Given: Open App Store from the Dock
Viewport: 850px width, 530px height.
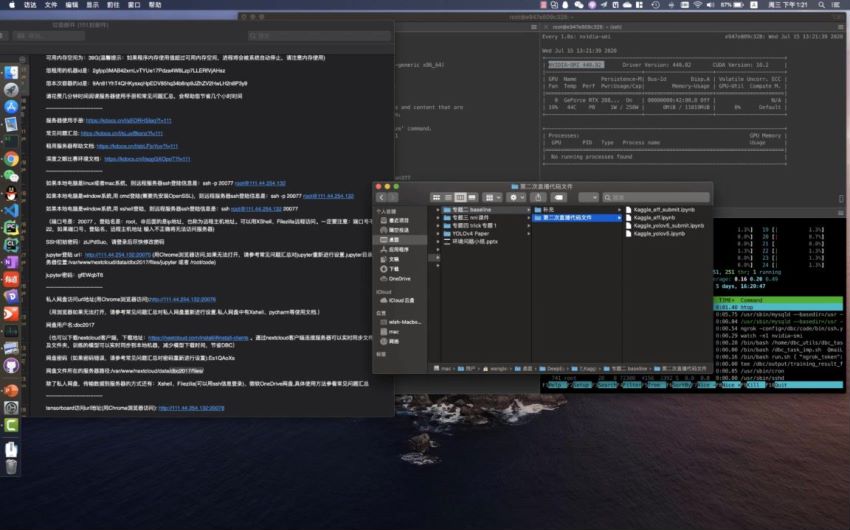Looking at the screenshot, I should click(11, 107).
